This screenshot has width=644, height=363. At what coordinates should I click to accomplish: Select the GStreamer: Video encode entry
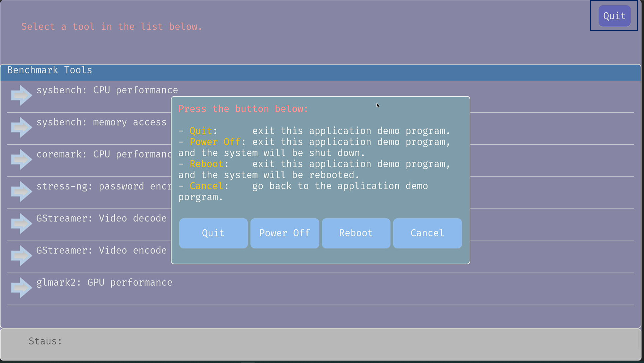[101, 251]
